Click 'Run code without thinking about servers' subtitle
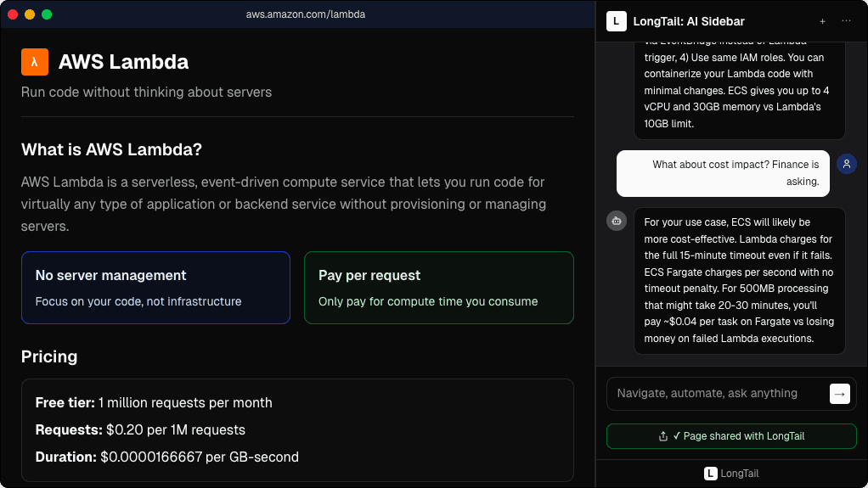The height and width of the screenshot is (488, 868). pos(146,92)
